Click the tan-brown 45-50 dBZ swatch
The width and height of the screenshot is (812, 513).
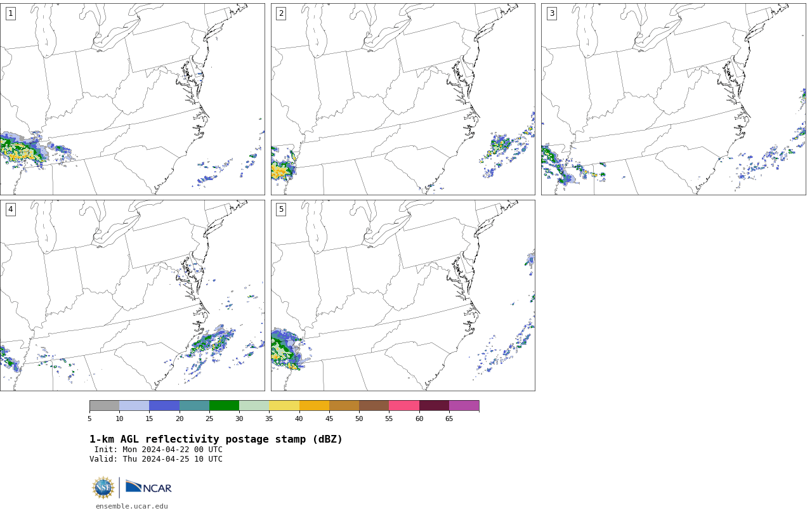click(344, 406)
